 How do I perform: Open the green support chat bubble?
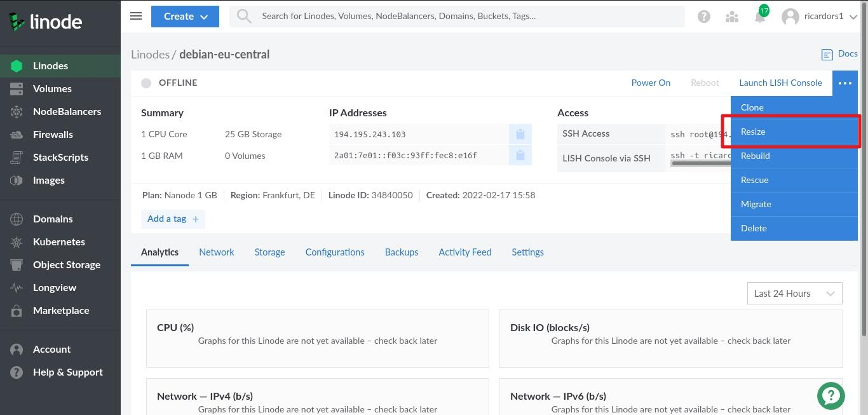point(831,395)
